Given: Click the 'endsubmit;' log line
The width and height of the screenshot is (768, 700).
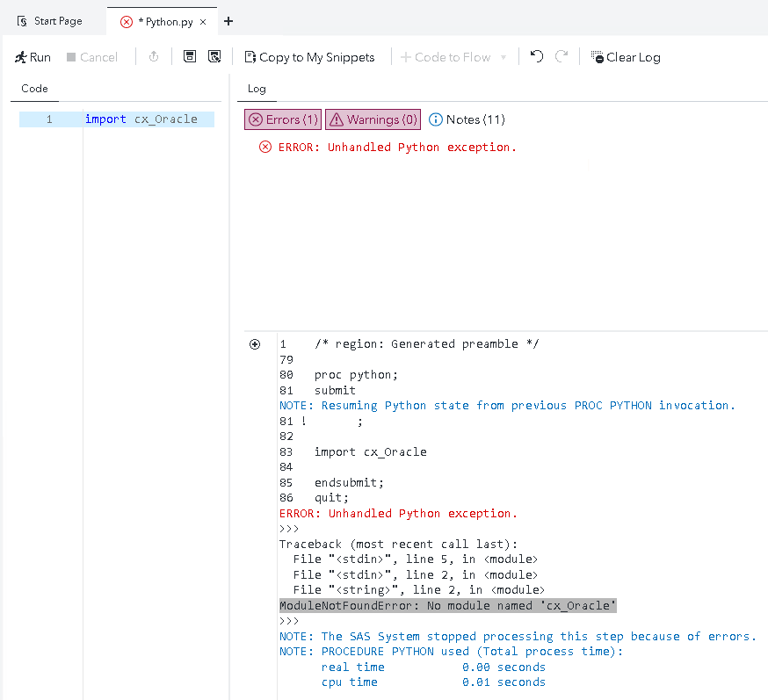Looking at the screenshot, I should point(349,483).
